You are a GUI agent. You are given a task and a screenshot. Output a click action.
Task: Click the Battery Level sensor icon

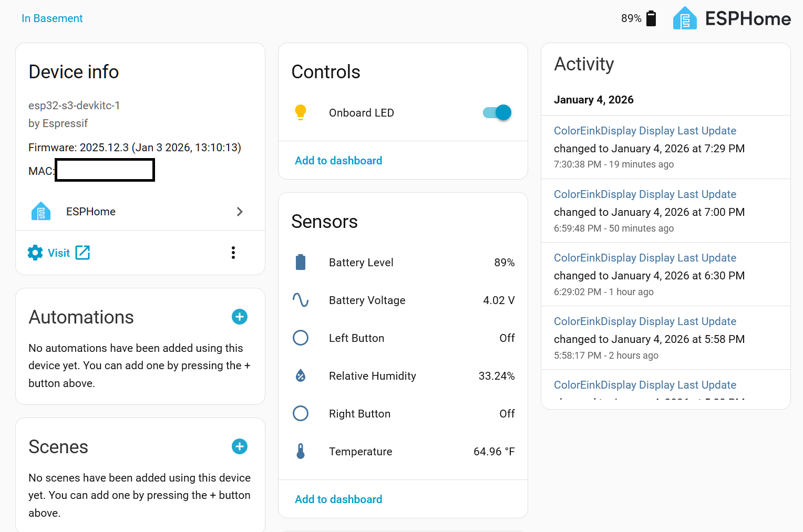pos(301,262)
